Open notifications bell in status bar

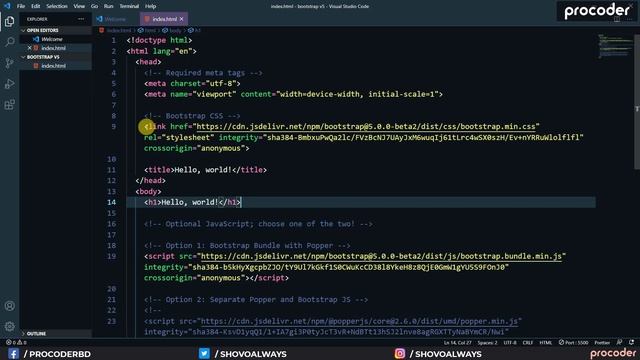tap(631, 342)
